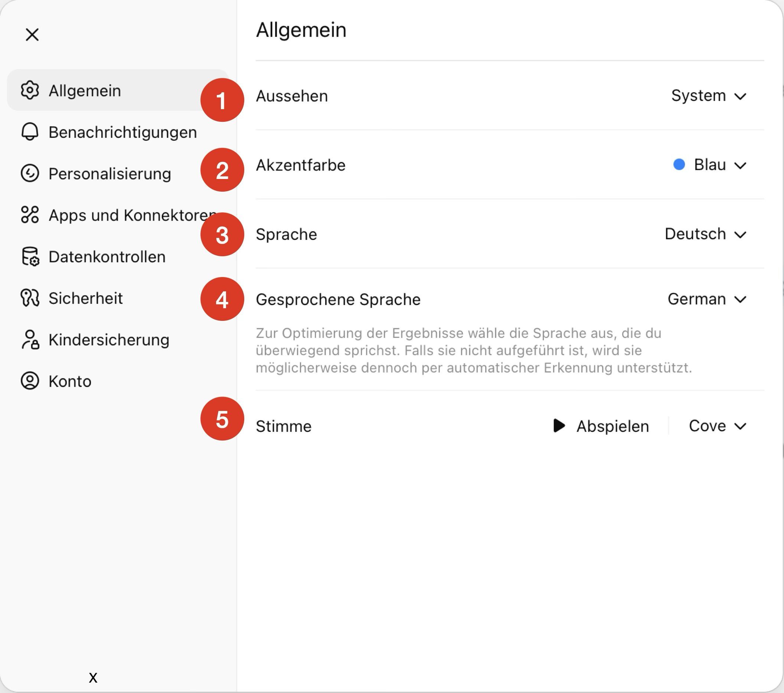Change Gesprochene Sprache from German
This screenshot has width=784, height=693.
point(707,299)
